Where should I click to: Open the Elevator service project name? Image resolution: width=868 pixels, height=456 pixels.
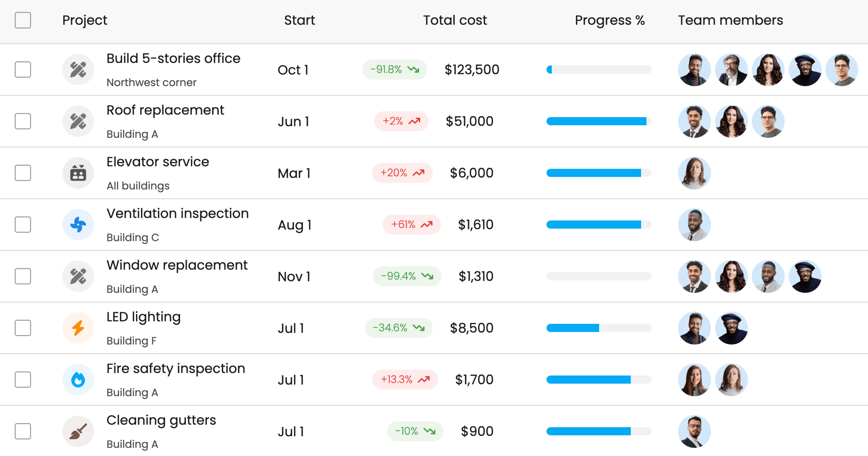click(158, 162)
